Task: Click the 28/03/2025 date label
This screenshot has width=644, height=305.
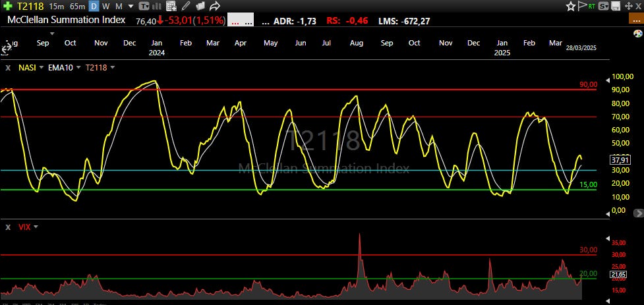Action: coord(583,48)
